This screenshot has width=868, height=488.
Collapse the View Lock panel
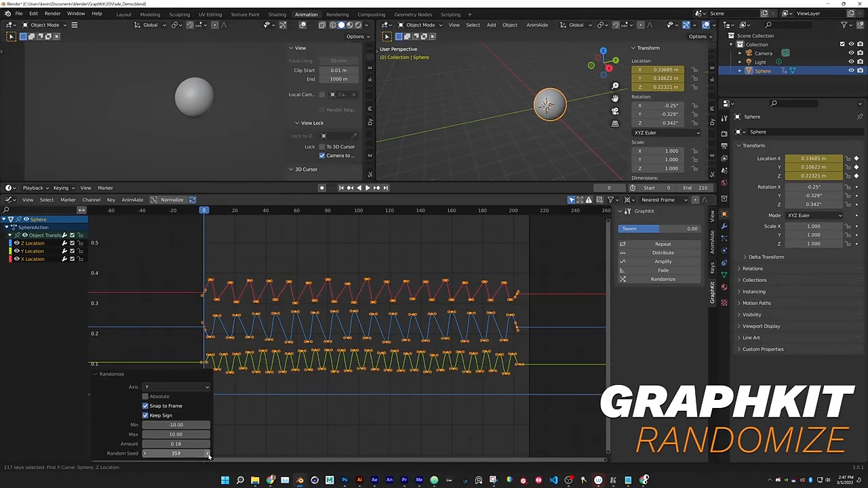(311, 123)
